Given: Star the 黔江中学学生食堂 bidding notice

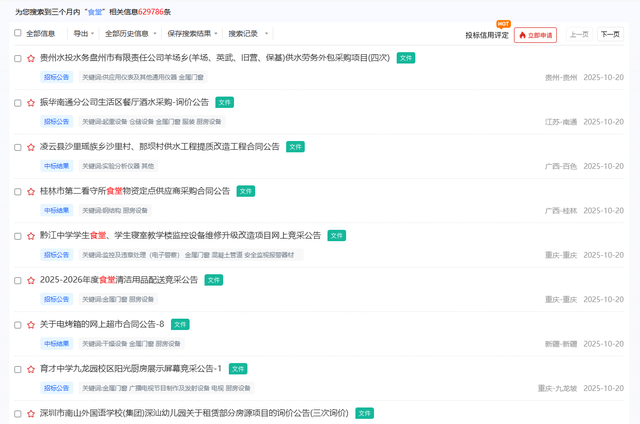Looking at the screenshot, I should point(31,236).
